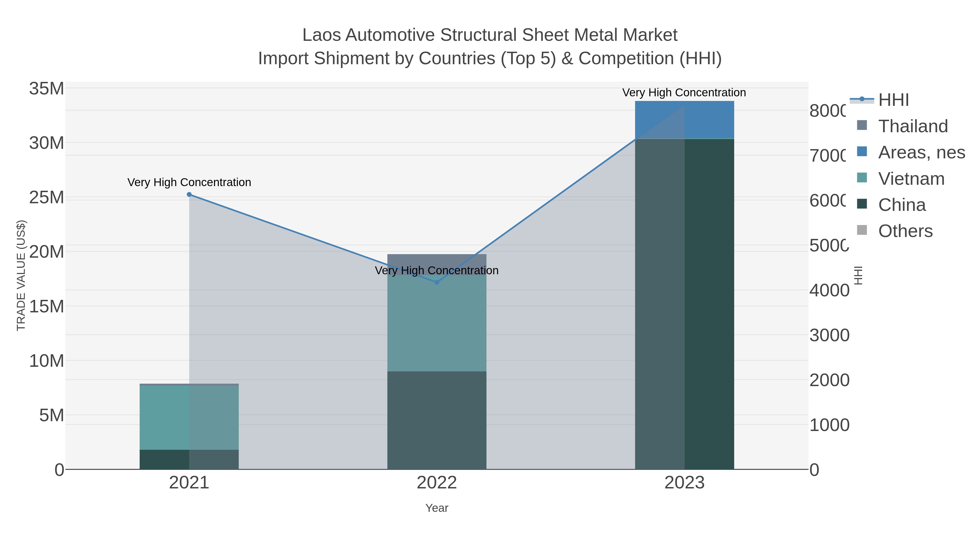This screenshot has width=980, height=551.
Task: Click the 5M y-axis tick label
Action: (x=52, y=415)
